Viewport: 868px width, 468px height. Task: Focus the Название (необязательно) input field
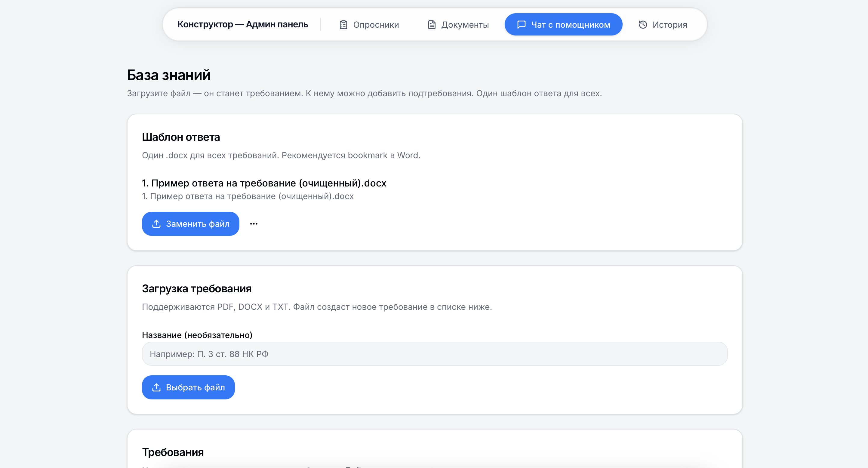tap(435, 354)
